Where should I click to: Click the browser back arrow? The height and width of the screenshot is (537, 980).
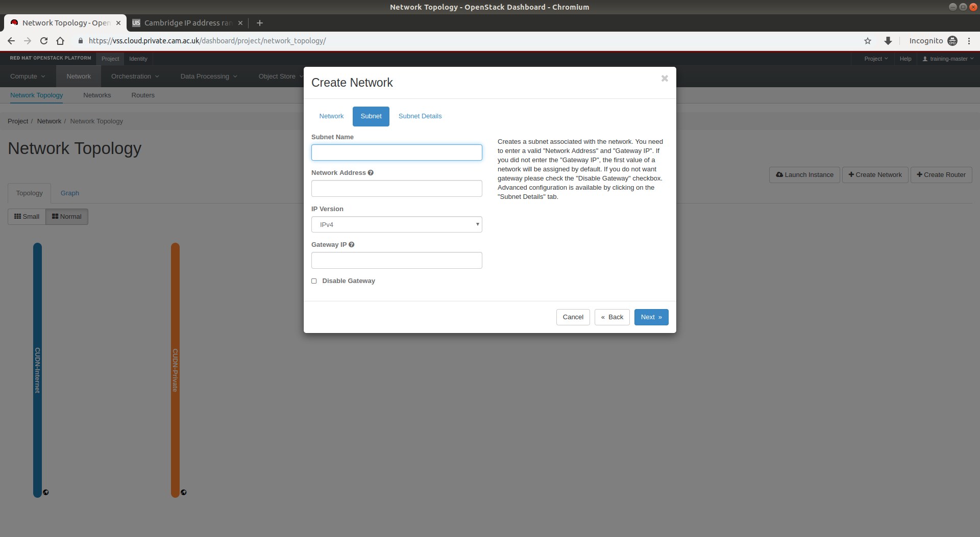[x=11, y=41]
